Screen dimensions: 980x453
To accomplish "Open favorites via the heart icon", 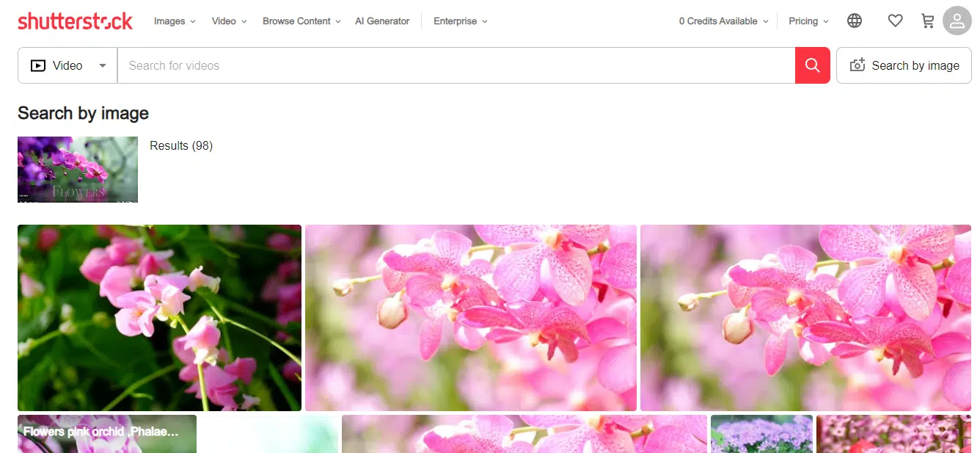I will [x=895, y=21].
